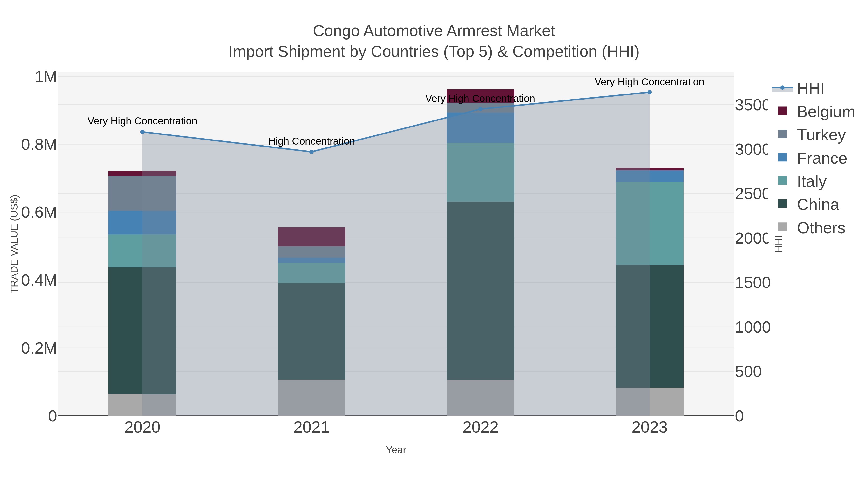The width and height of the screenshot is (868, 488).
Task: Click the Others segment of the 2022 bar
Action: [x=481, y=398]
